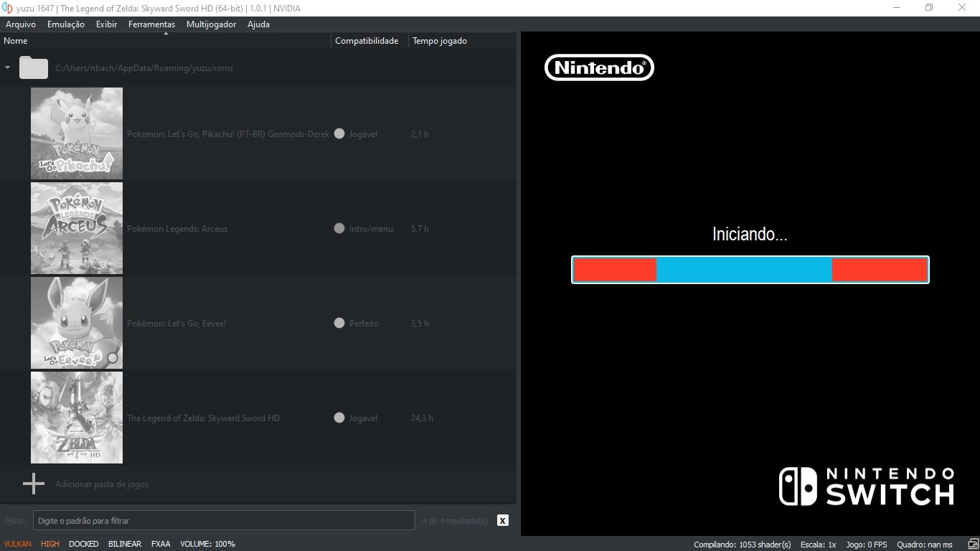Click The Legend of Zelda: Skyward Sword HD title

pos(203,418)
